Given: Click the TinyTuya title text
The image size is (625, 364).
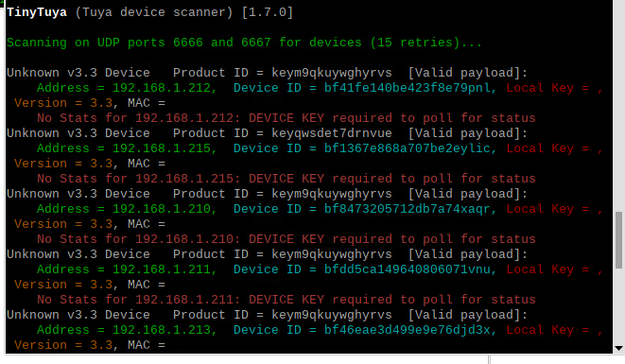Looking at the screenshot, I should click(37, 12).
